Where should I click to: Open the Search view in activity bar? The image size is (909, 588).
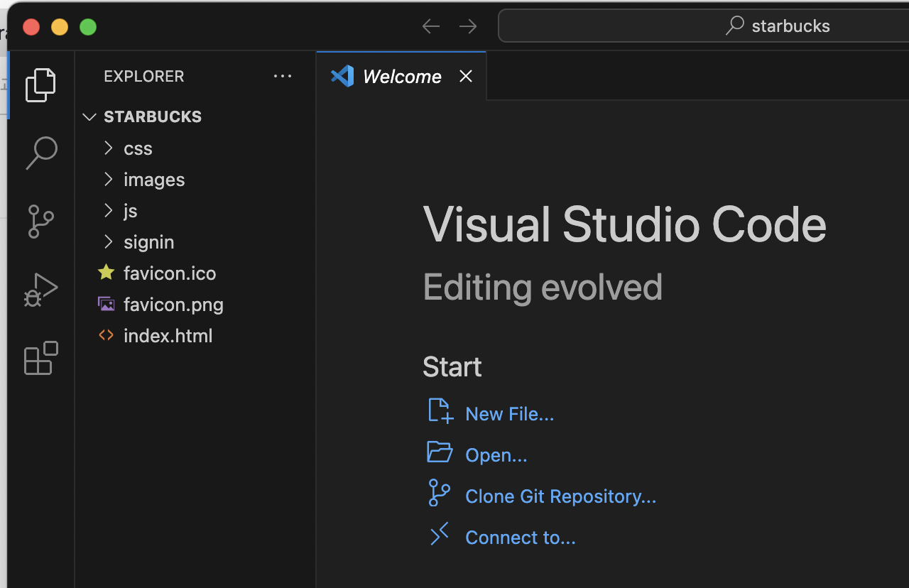(x=40, y=153)
